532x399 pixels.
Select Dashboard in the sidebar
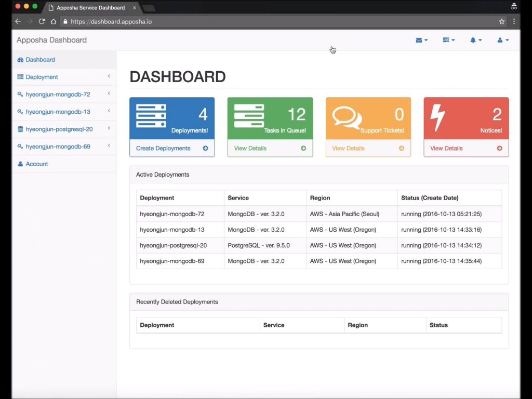click(x=41, y=60)
